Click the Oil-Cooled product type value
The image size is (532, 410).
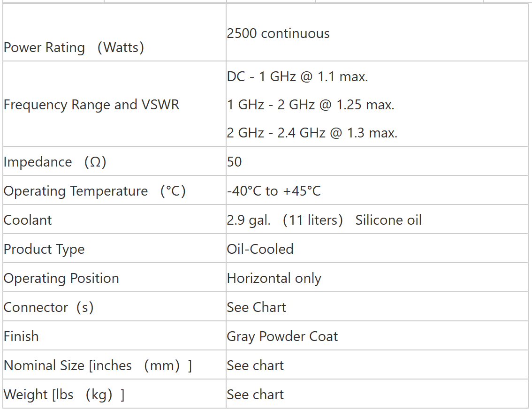[260, 249]
